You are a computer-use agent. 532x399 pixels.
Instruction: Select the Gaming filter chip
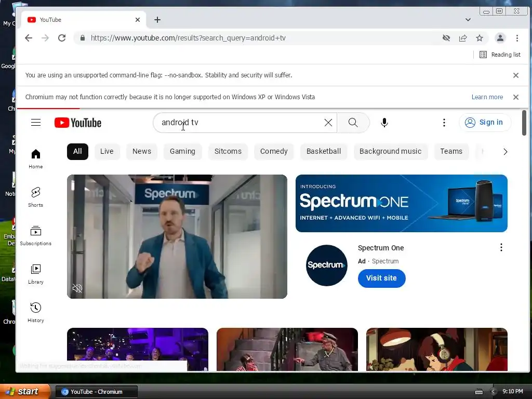click(182, 151)
